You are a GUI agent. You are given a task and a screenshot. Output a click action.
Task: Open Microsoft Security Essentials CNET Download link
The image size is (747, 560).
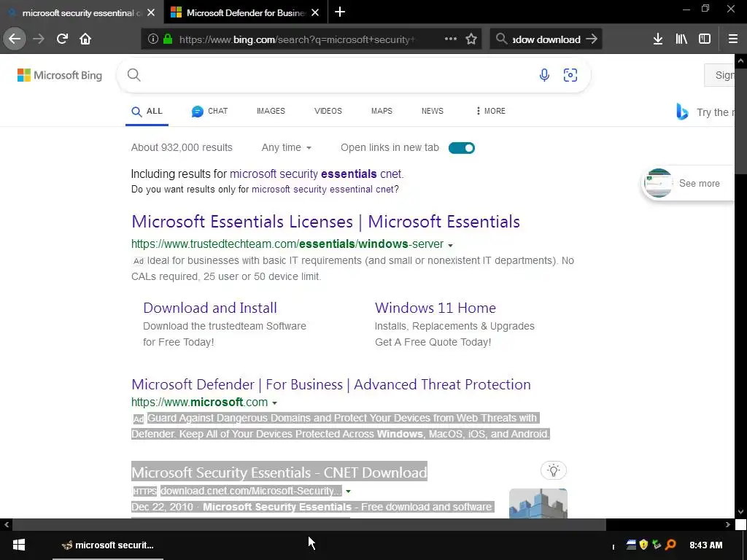[x=279, y=472]
